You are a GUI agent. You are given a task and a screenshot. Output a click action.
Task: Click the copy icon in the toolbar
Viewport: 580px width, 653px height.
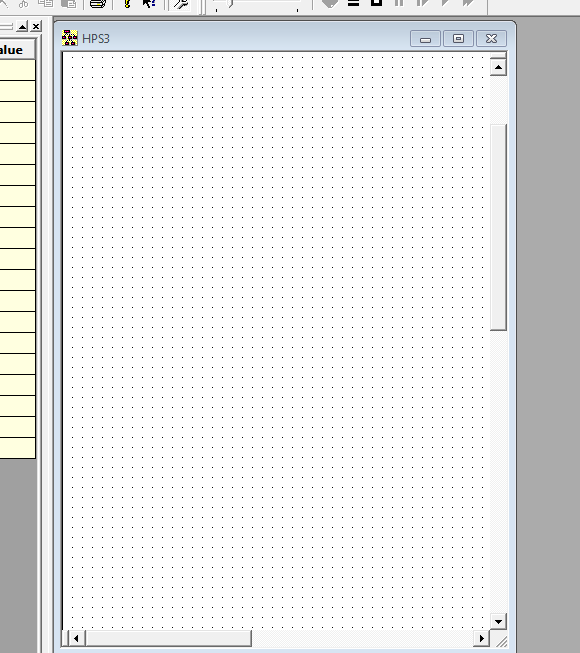[46, 3]
